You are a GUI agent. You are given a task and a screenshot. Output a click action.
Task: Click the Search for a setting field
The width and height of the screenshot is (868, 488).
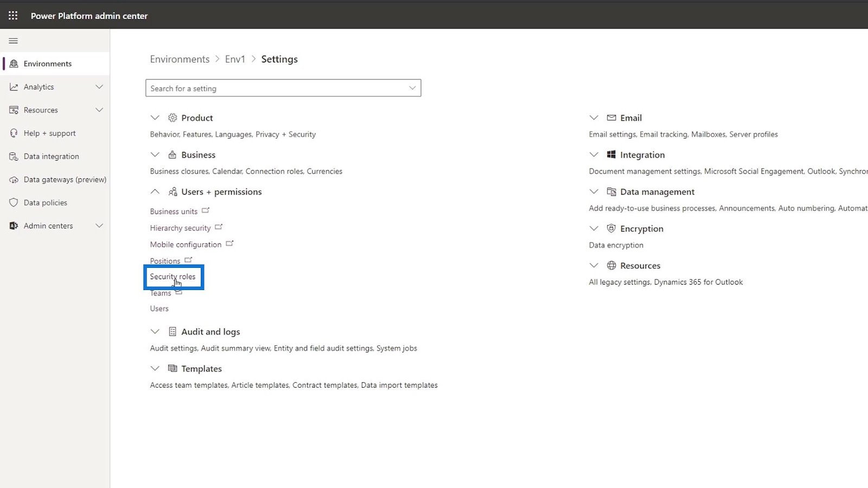(276, 88)
